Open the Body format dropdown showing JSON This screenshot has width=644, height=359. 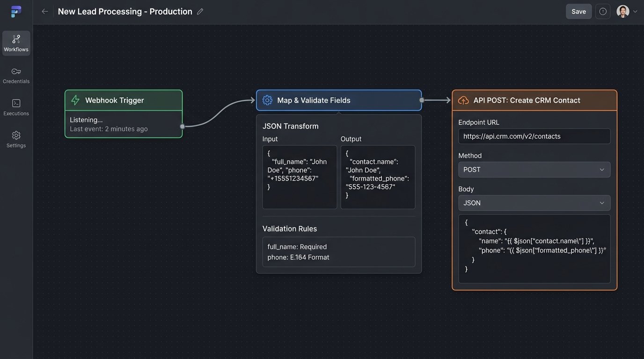(534, 203)
